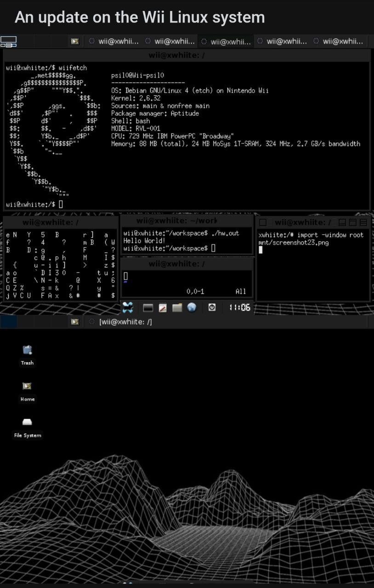Click the '0,0-1' cursor position in the editor

(195, 291)
